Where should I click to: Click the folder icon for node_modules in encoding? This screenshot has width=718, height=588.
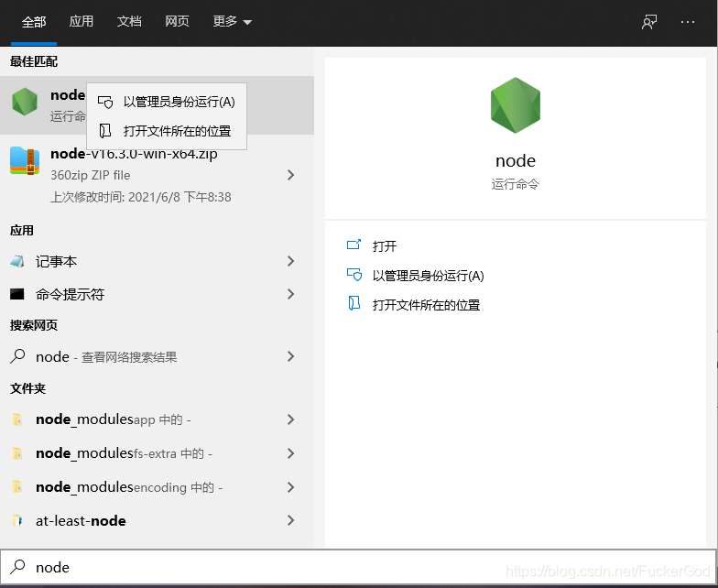point(17,487)
